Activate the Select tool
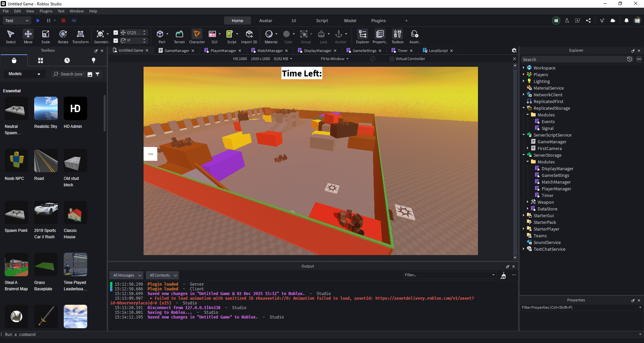Image resolution: width=644 pixels, height=343 pixels. coord(11,37)
